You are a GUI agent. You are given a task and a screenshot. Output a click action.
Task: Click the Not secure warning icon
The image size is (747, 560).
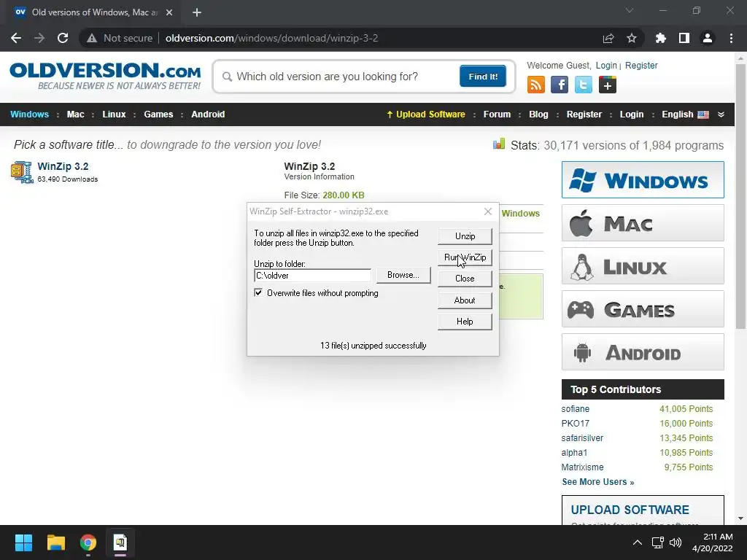(92, 38)
